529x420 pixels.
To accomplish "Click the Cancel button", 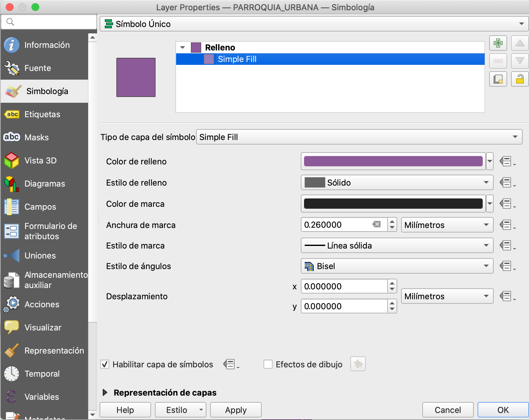I will tap(447, 410).
